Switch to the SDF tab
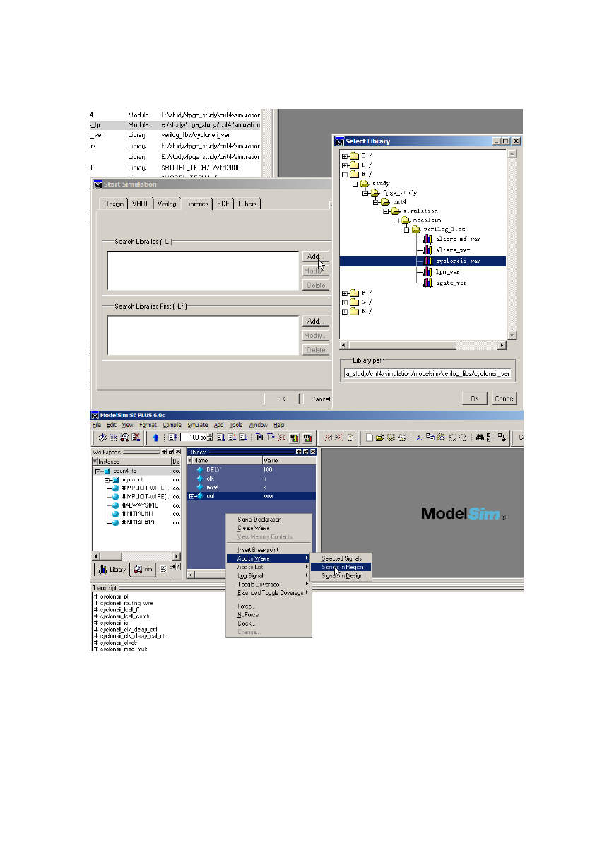Viewport: 614px width, 868px height. (223, 204)
